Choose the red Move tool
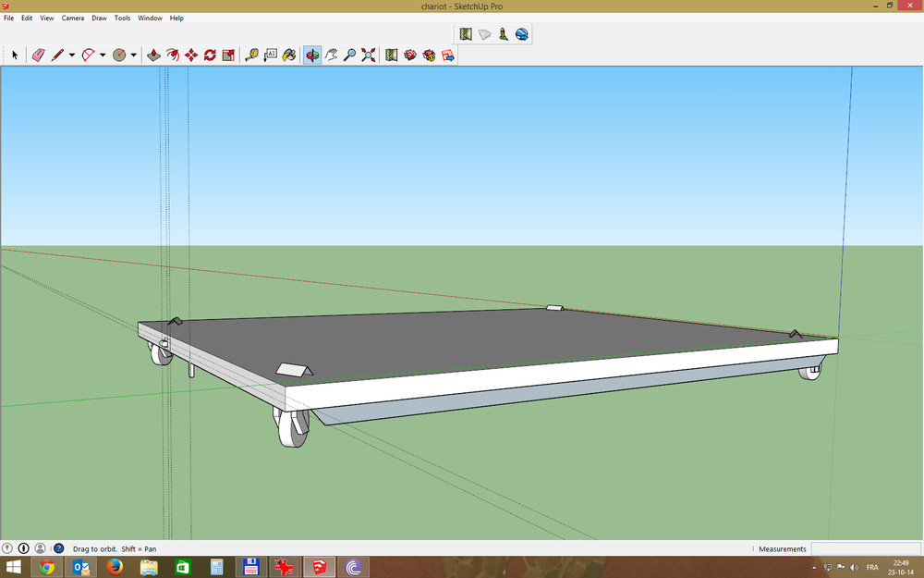Viewport: 924px width, 578px height. tap(191, 55)
